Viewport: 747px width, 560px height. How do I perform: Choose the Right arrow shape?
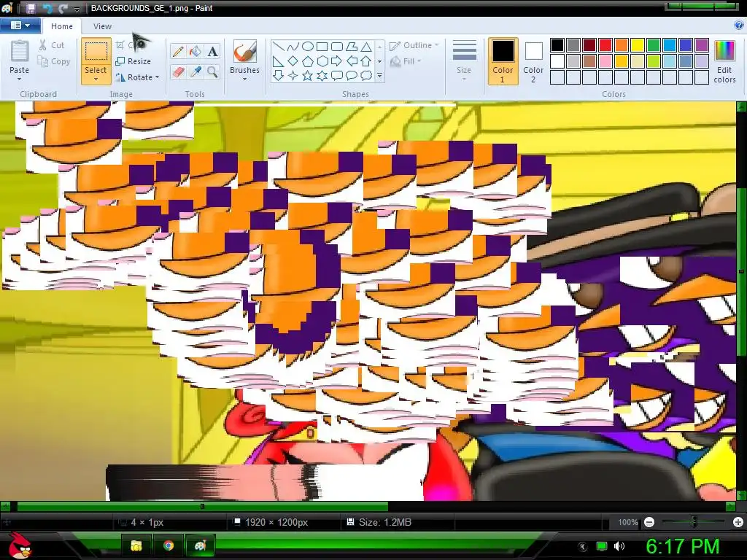(337, 61)
